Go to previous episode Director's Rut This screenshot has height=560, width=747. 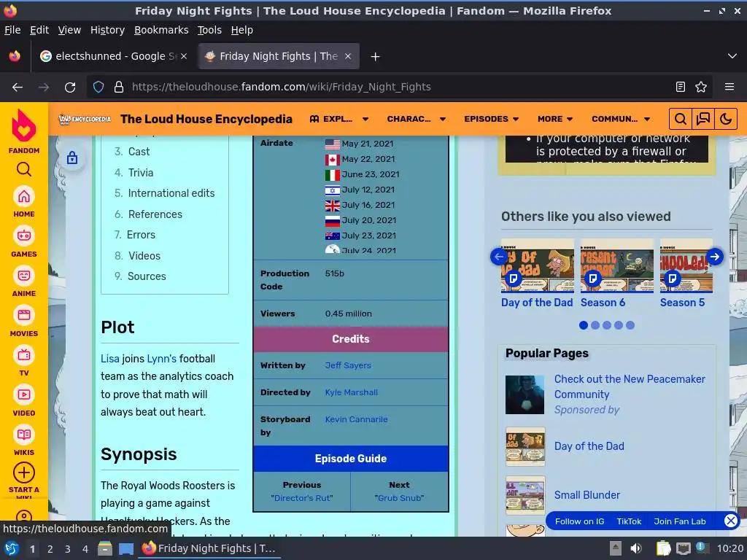(x=301, y=497)
